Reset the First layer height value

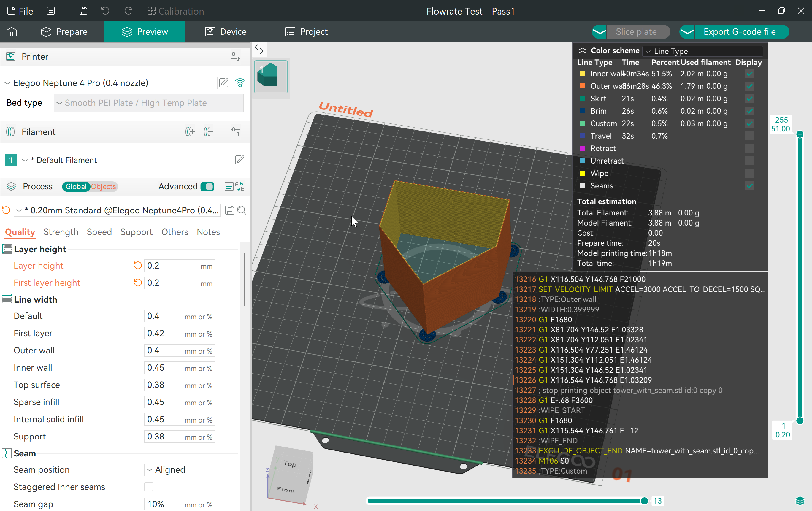pos(138,283)
